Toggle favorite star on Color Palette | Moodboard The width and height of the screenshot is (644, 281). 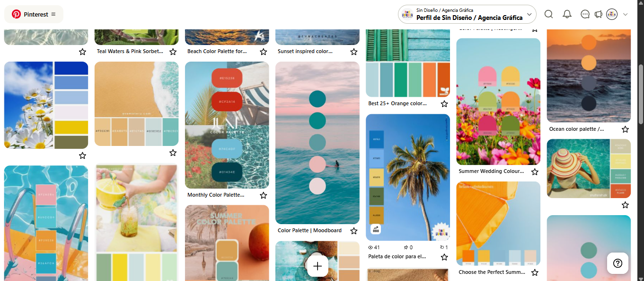tap(353, 231)
